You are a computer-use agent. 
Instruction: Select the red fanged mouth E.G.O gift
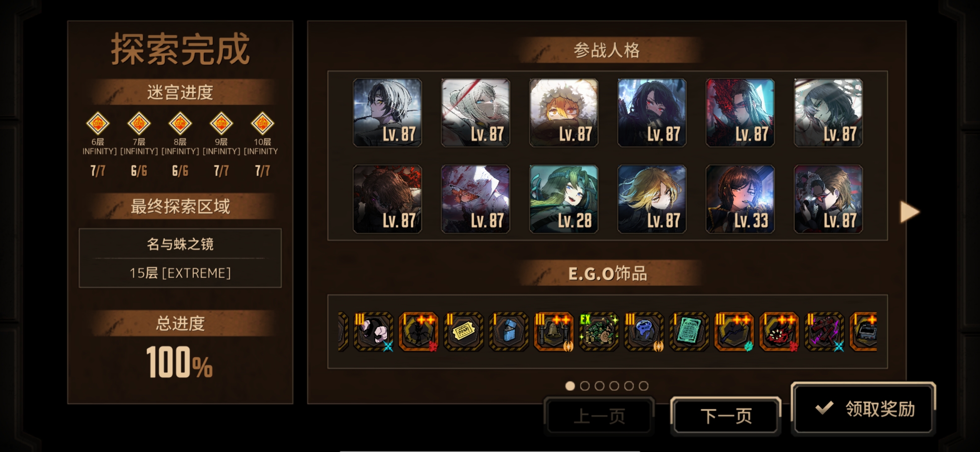coord(779,332)
